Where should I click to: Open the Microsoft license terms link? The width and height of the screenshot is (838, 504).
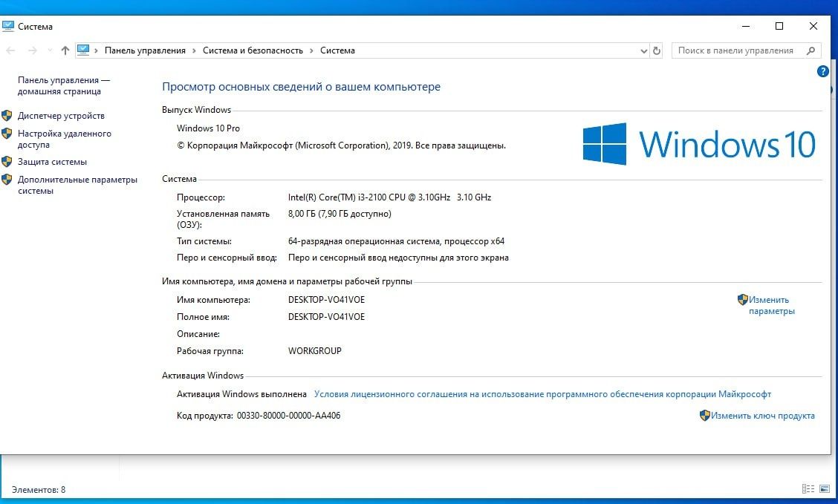(x=542, y=394)
